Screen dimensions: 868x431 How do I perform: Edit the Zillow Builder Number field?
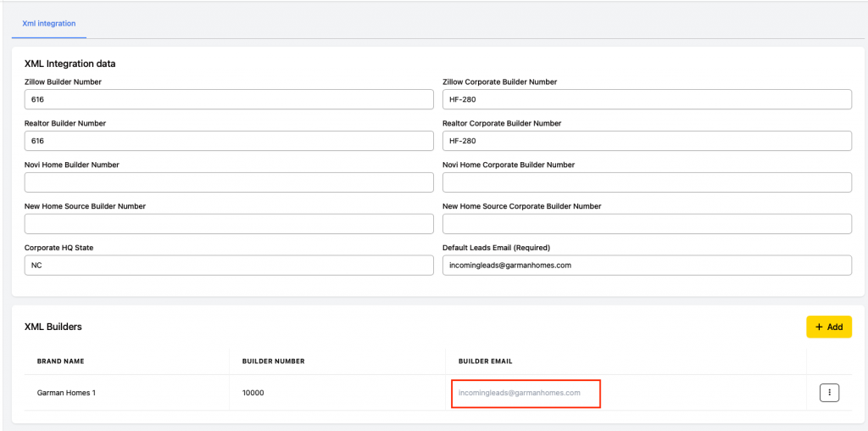229,100
